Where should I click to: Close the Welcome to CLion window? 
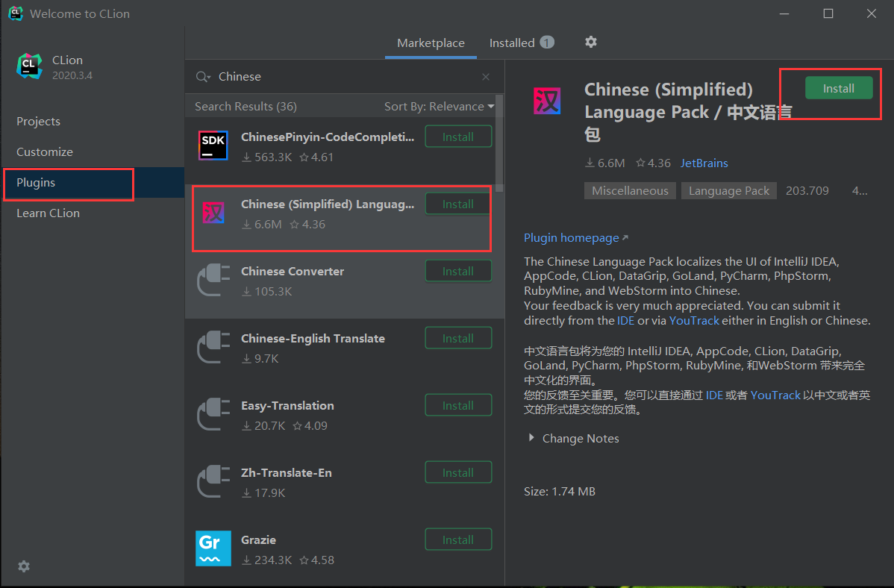click(x=871, y=13)
